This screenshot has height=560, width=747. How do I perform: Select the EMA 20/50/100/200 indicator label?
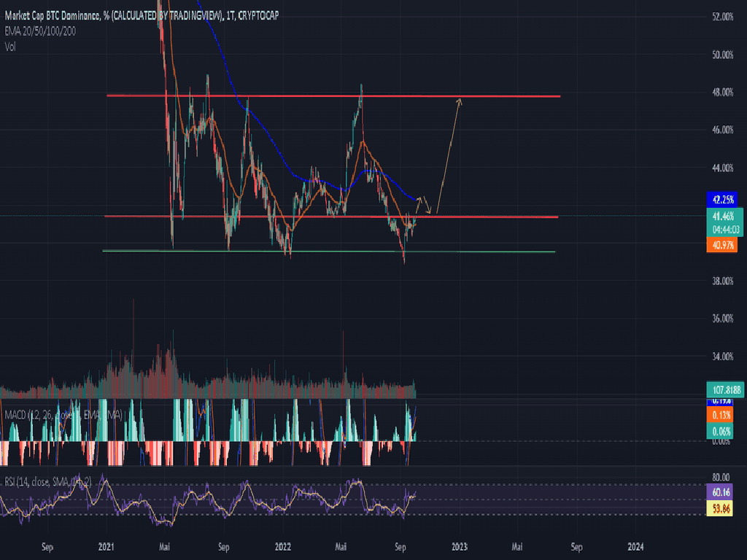tap(39, 31)
